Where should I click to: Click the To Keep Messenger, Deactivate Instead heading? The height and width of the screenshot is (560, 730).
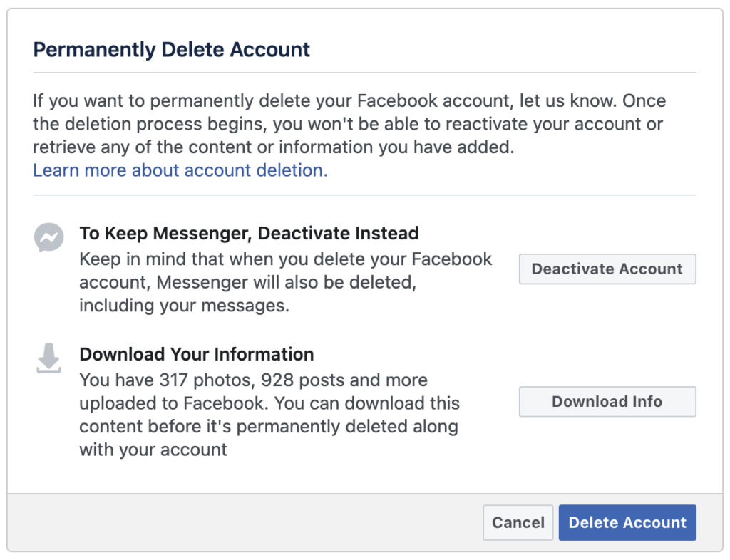pyautogui.click(x=249, y=233)
